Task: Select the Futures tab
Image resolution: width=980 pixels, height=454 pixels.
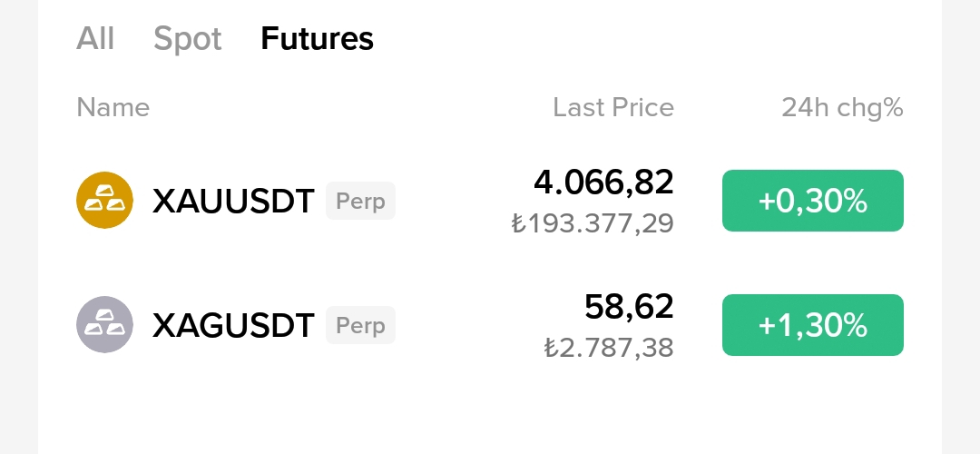Action: point(317,38)
